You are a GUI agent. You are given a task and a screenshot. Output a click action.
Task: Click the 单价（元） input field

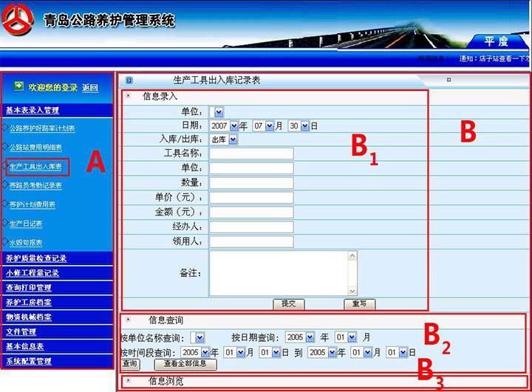(251, 198)
